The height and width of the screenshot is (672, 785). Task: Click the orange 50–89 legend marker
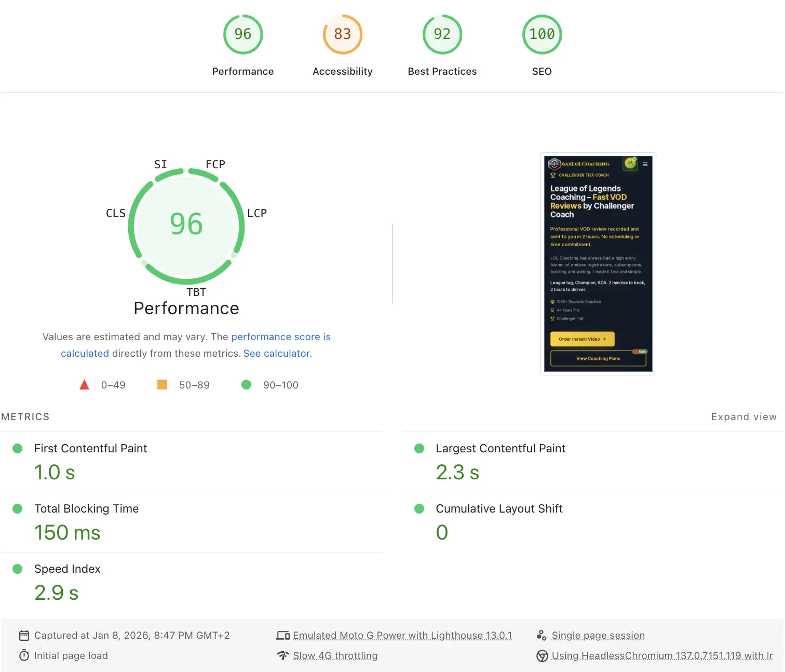point(162,384)
